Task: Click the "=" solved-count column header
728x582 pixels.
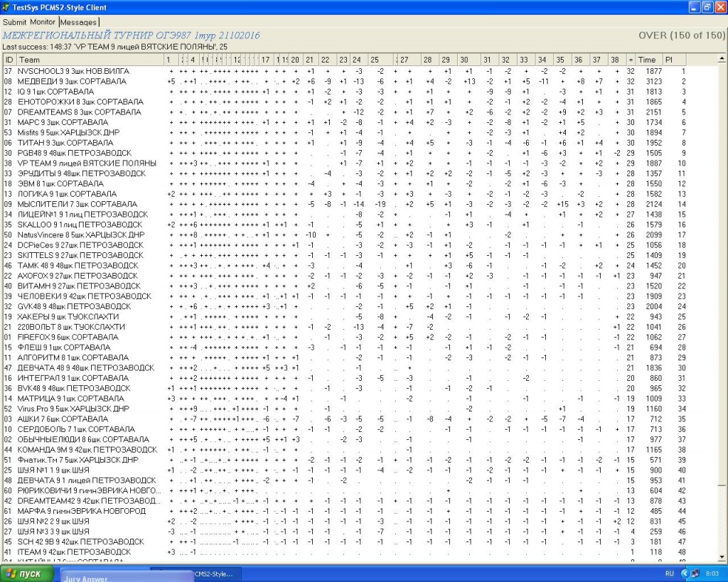Action: click(631, 60)
